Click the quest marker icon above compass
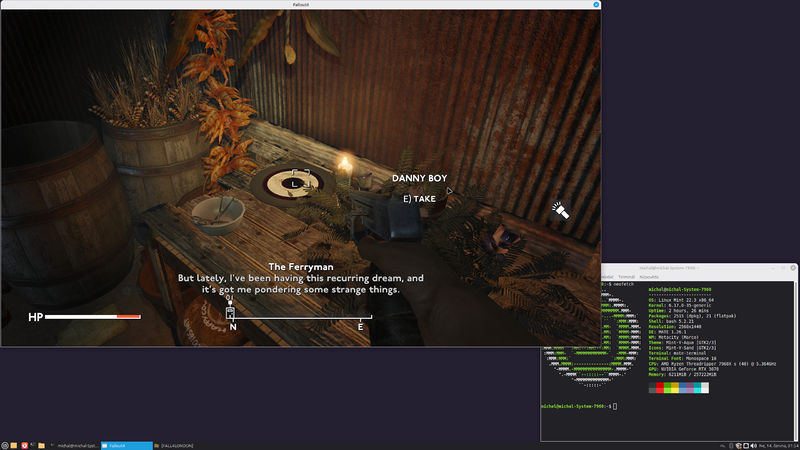800x450 pixels. click(230, 310)
